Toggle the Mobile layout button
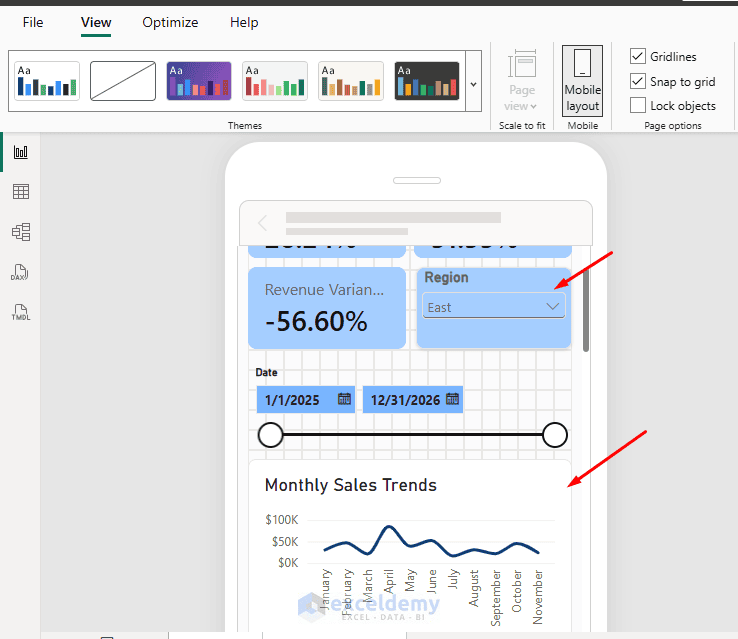738x639 pixels. click(x=582, y=80)
